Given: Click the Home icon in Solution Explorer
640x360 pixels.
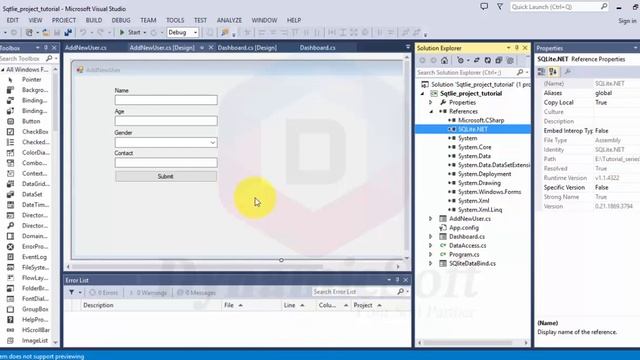Looking at the screenshot, I should (x=444, y=60).
